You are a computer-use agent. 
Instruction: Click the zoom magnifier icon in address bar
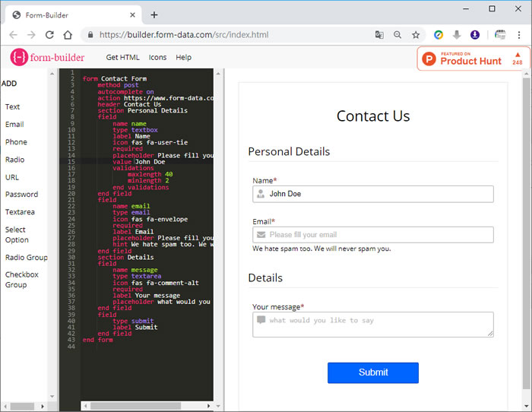397,35
